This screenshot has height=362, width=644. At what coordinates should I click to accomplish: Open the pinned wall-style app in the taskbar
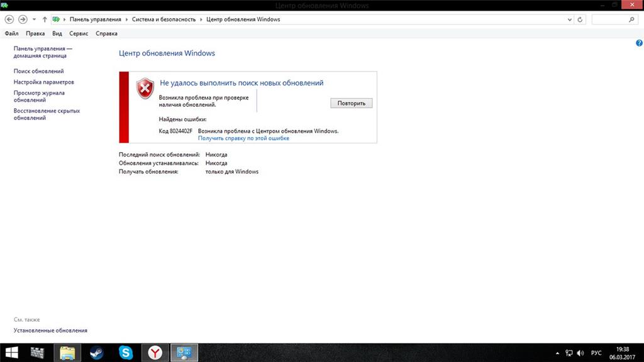click(x=37, y=353)
